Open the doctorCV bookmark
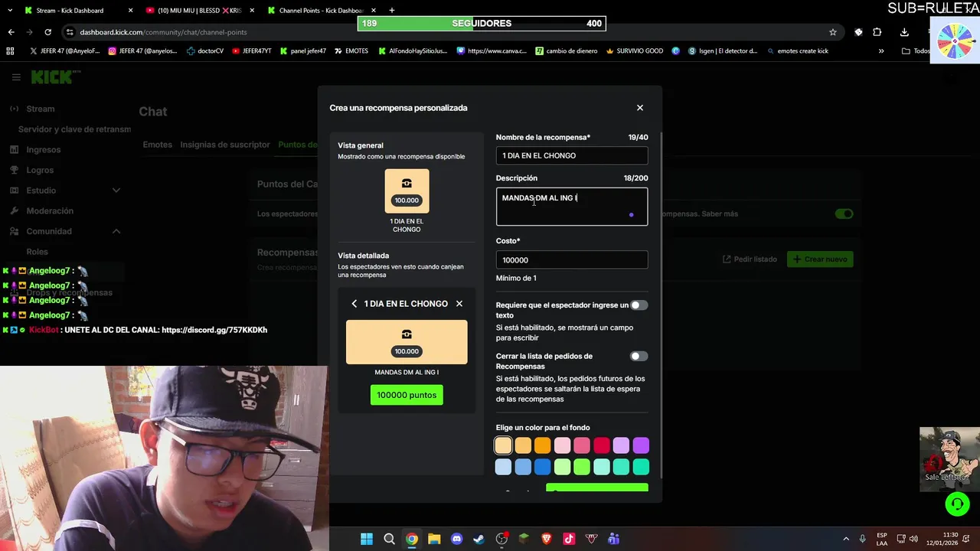The image size is (980, 551). click(205, 51)
